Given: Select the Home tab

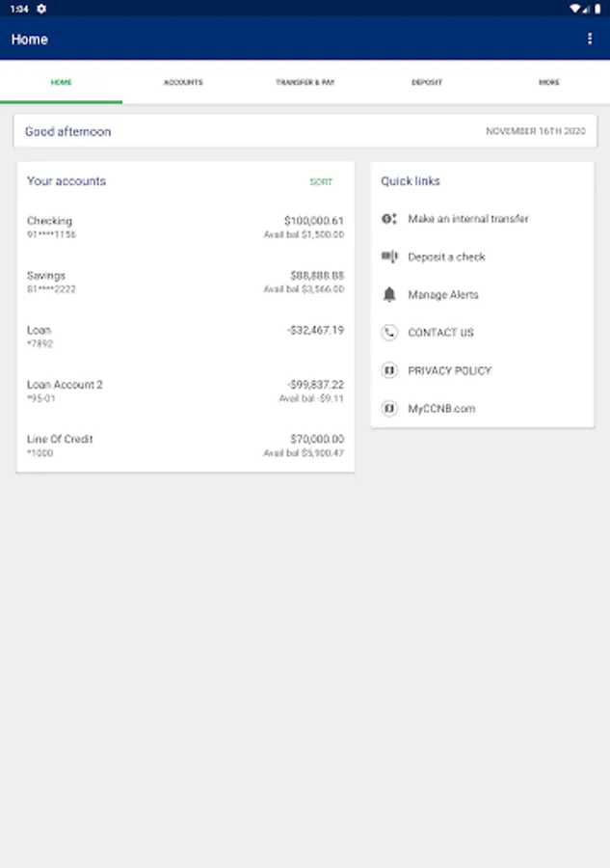Looking at the screenshot, I should point(61,83).
